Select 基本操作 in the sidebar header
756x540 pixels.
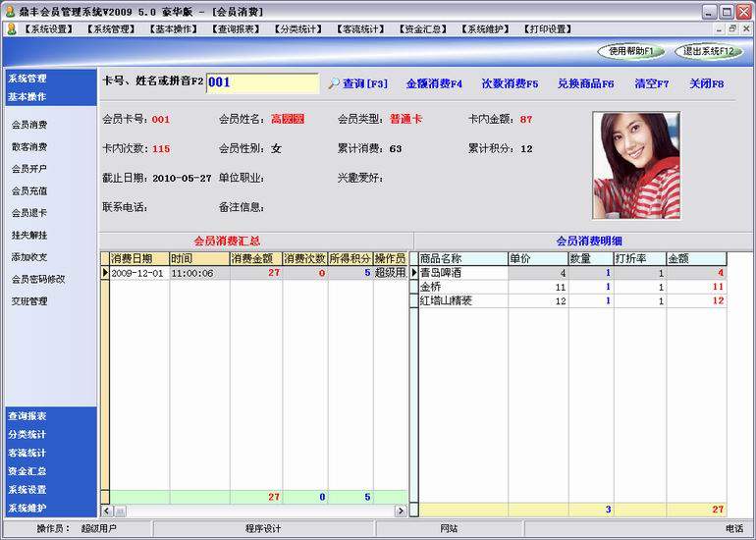point(27,96)
